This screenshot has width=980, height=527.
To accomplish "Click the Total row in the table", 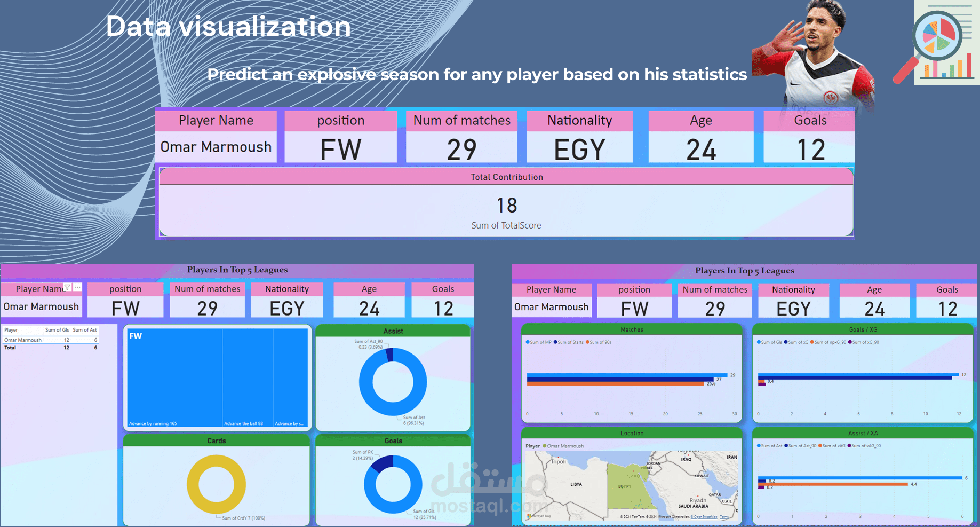I will click(x=51, y=348).
